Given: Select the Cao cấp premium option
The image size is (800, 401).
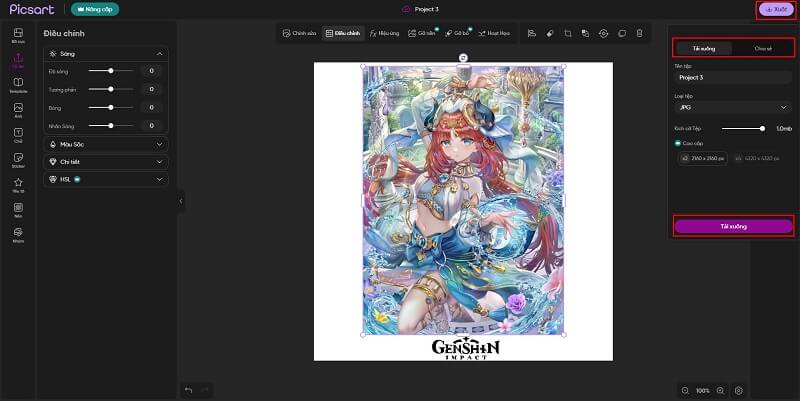Looking at the screenshot, I should [x=689, y=143].
